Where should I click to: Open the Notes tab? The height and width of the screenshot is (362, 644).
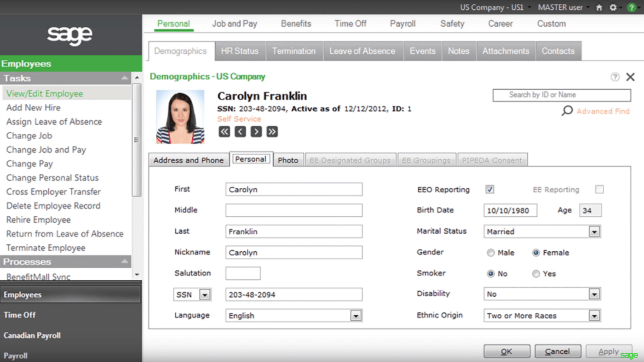[459, 51]
